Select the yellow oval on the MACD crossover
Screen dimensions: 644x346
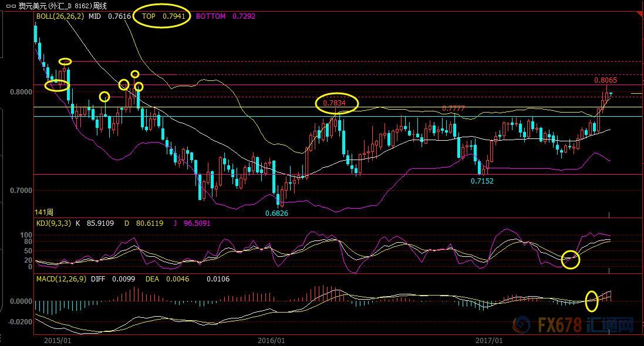(591, 301)
